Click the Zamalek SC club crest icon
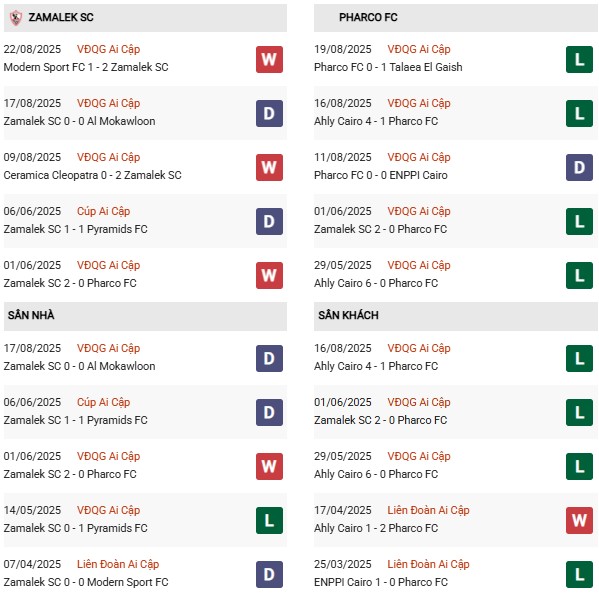 point(16,18)
